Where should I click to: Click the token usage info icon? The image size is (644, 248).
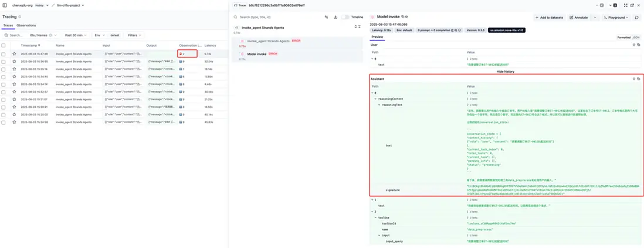tap(459, 30)
